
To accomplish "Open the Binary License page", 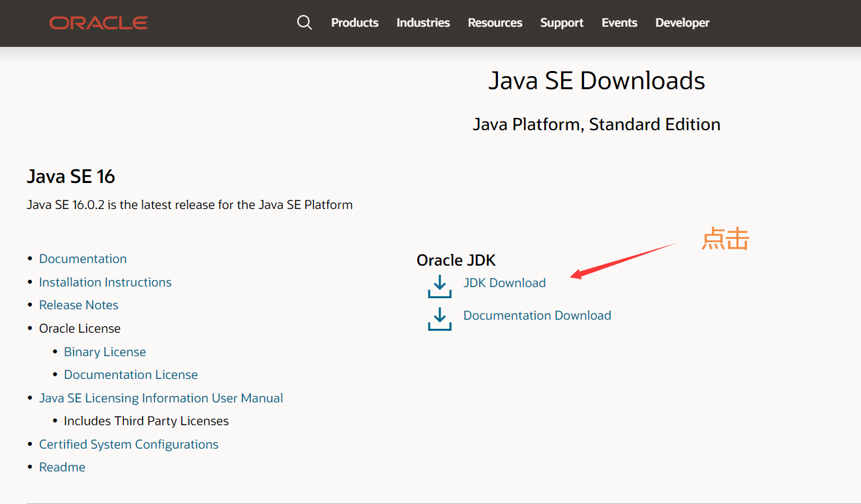I will [105, 352].
